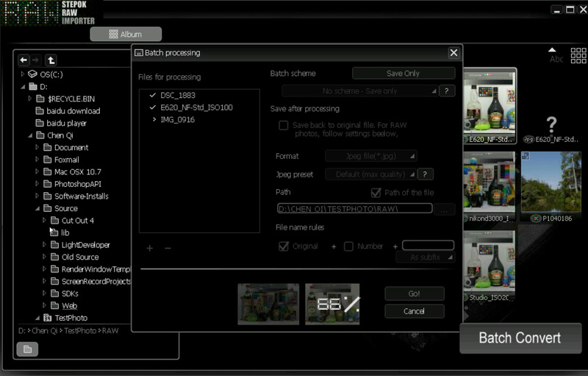This screenshot has height=376, width=588.
Task: Click the help button beside Jpeg preset
Action: [x=425, y=174]
